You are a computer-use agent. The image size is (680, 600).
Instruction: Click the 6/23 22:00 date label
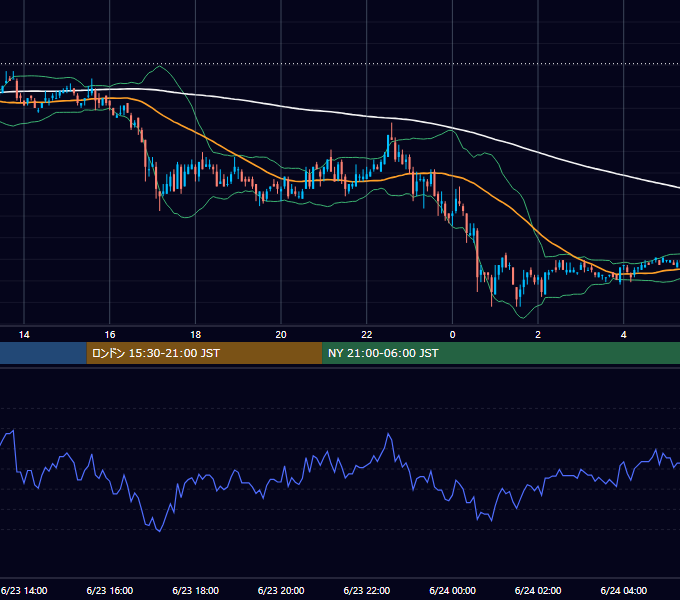[367, 590]
